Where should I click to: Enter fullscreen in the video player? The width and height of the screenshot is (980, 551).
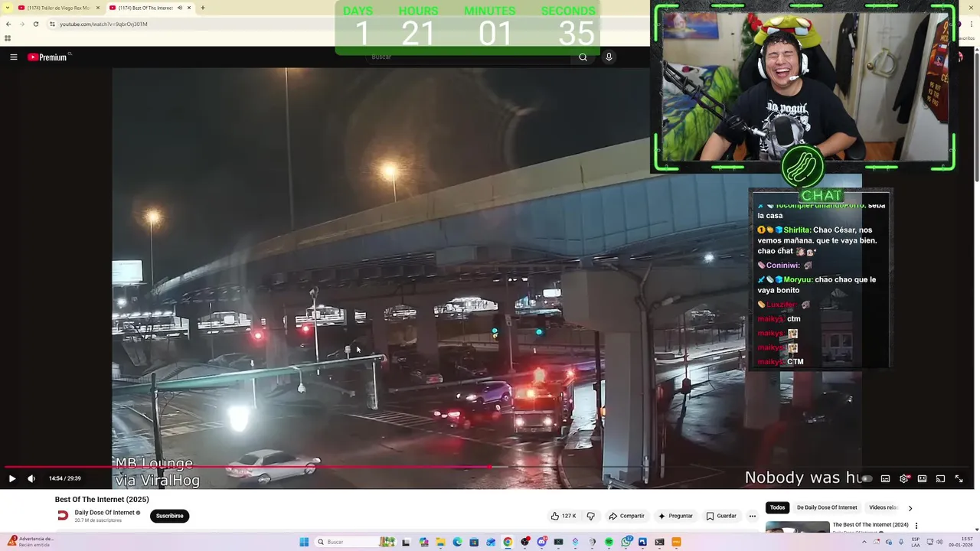pos(959,478)
